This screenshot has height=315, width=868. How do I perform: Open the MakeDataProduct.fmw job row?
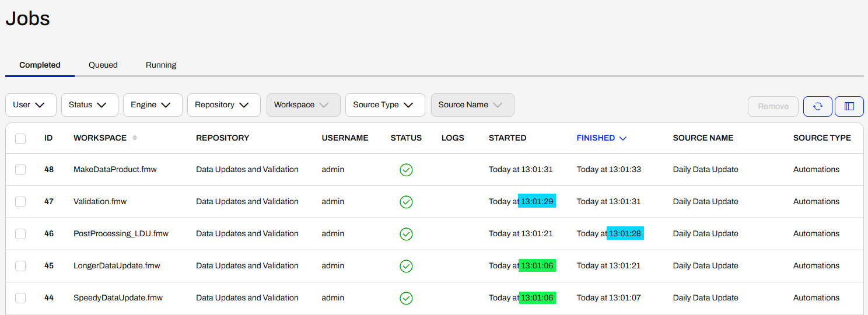(435, 170)
